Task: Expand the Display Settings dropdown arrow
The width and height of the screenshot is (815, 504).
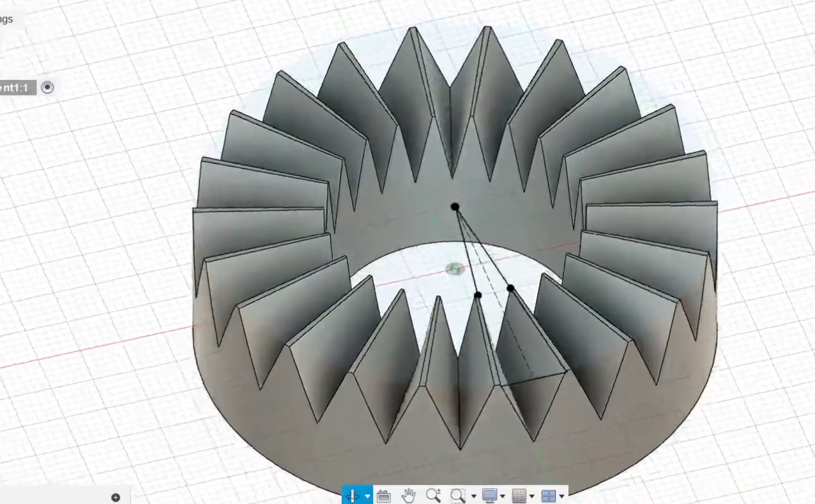Action: coord(503,496)
